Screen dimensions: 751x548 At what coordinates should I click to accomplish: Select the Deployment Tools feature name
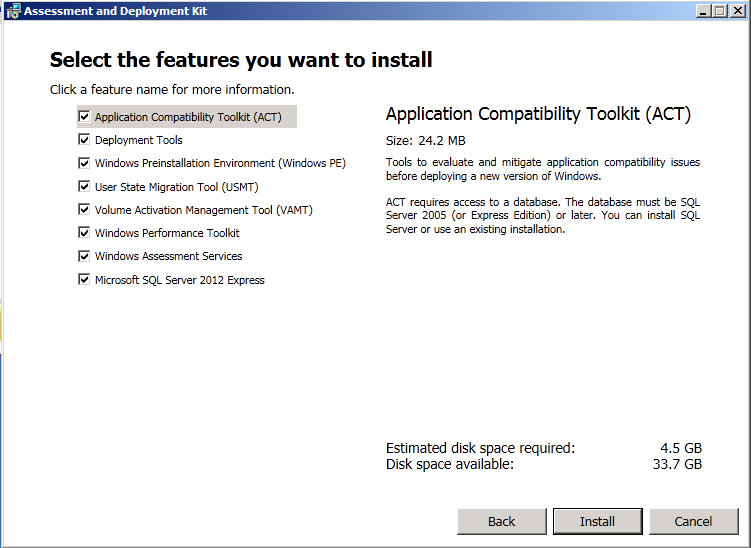click(138, 140)
